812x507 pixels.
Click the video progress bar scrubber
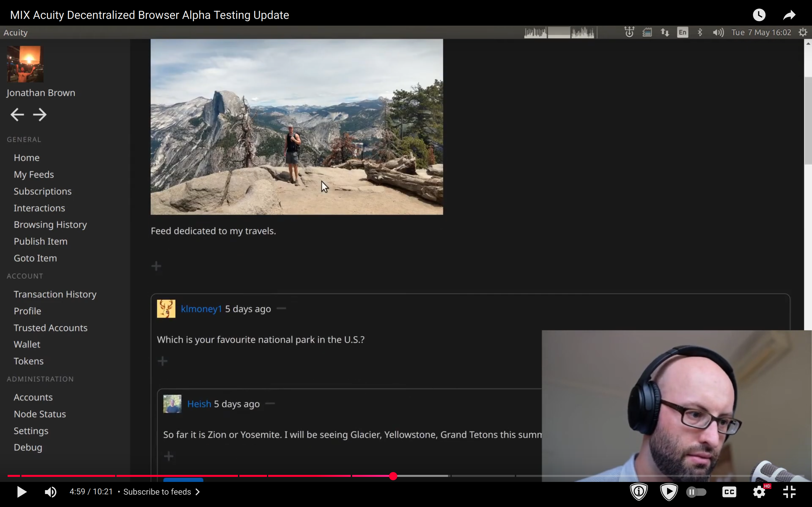tap(393, 476)
